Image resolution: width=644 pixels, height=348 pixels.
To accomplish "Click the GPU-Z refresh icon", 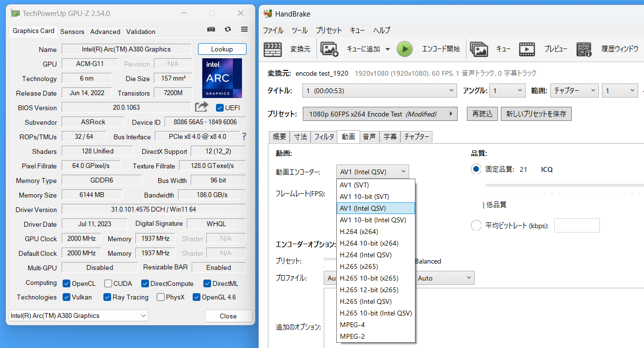I will click(x=228, y=29).
